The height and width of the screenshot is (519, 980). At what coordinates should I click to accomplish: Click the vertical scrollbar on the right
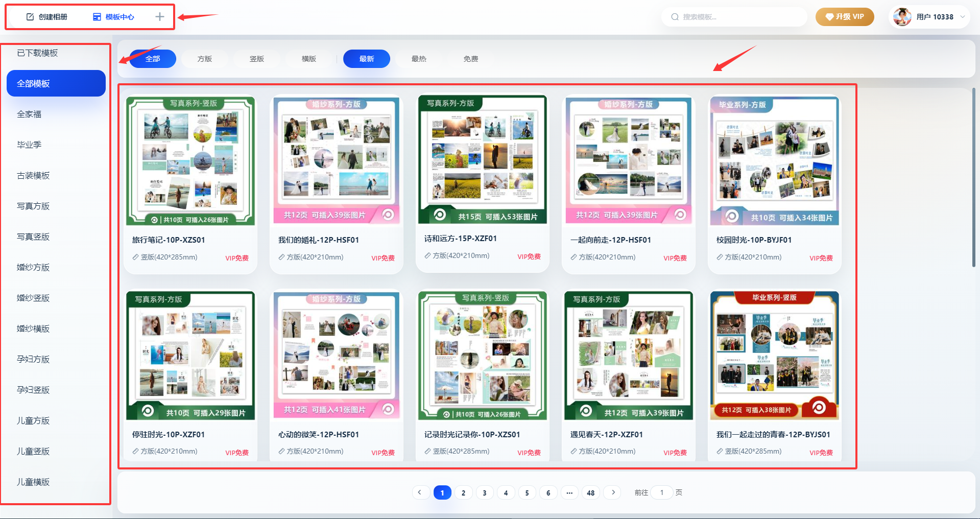[973, 178]
